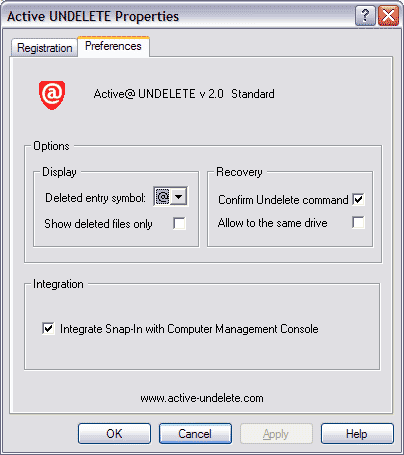Switch to the Registration tab
Screen dimensions: 404x455
[x=45, y=48]
